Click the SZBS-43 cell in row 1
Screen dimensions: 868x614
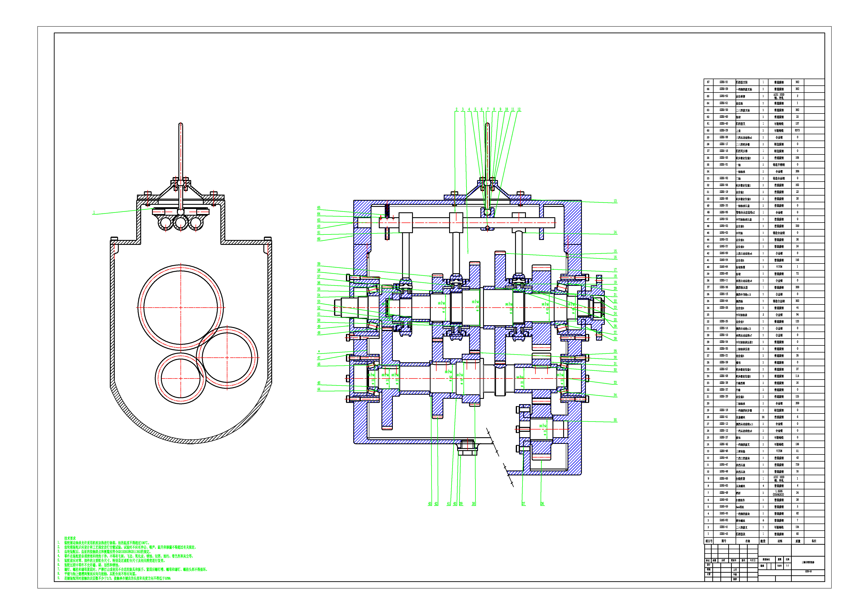724,534
